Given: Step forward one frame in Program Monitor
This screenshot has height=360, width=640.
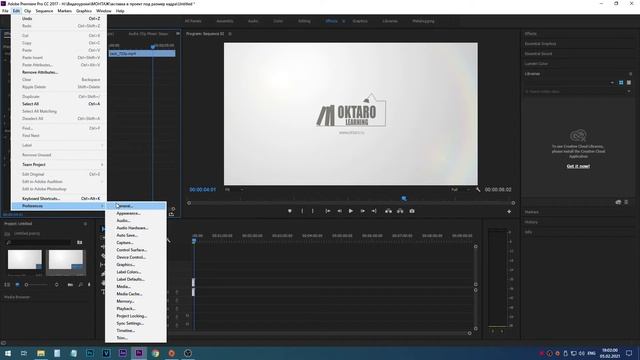Looking at the screenshot, I should point(362,211).
